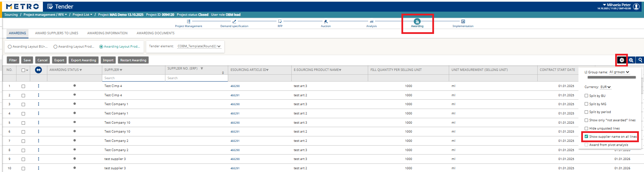Uncheck Show supplier name on all lines
644x172 pixels.
[x=586, y=136]
